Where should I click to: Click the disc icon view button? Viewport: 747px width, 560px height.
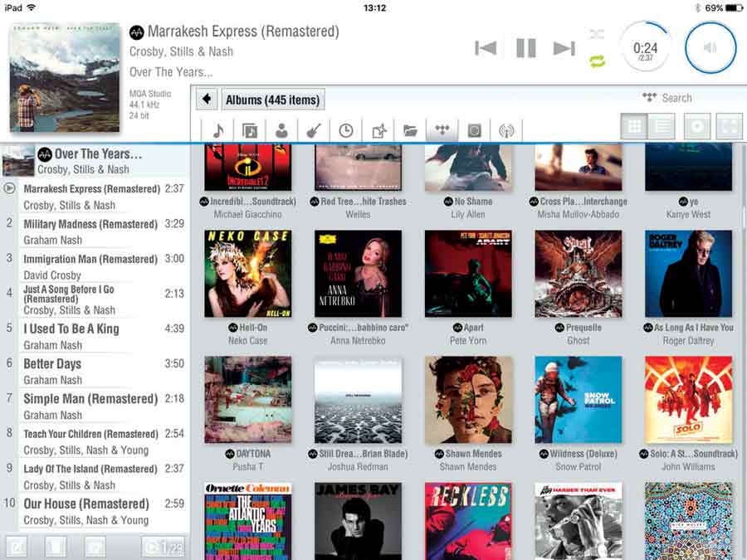click(697, 126)
